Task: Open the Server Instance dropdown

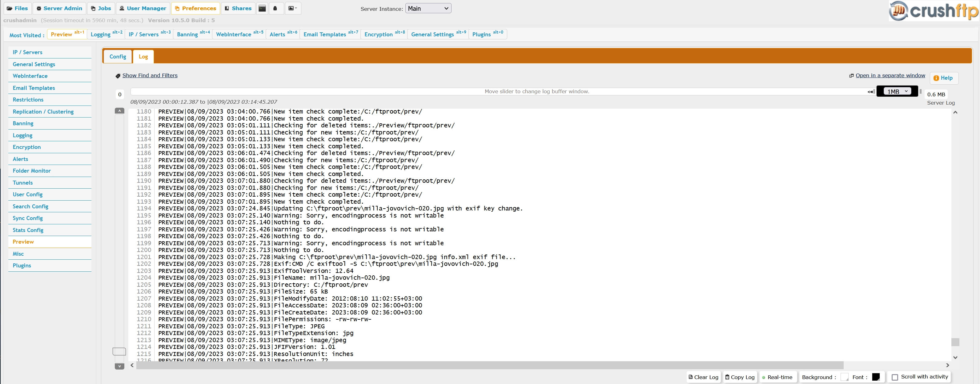Action: (428, 8)
